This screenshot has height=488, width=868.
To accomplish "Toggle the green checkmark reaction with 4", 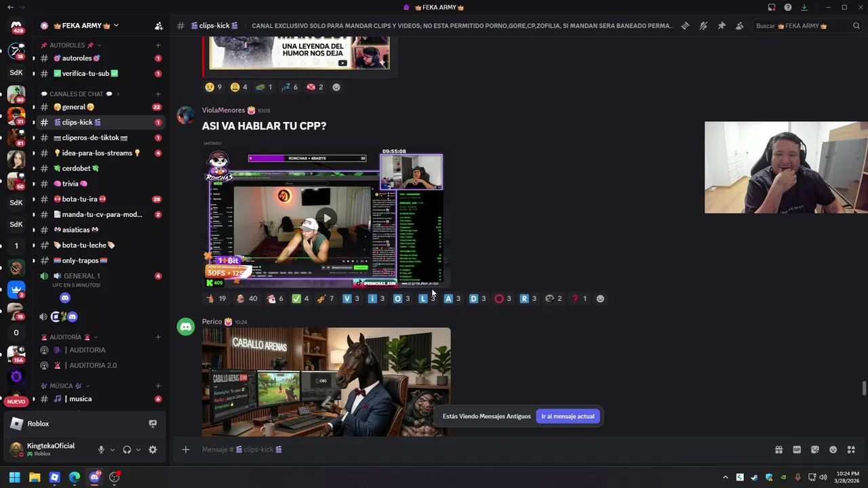I will click(300, 298).
